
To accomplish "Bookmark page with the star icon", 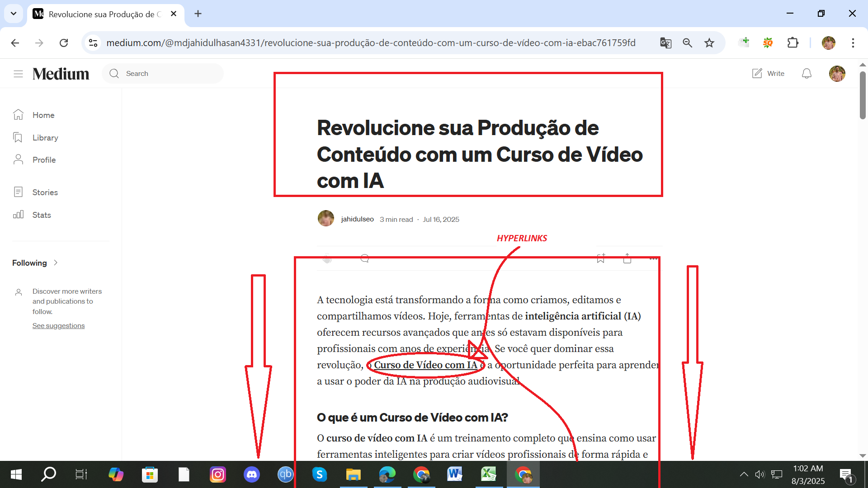I will 709,43.
